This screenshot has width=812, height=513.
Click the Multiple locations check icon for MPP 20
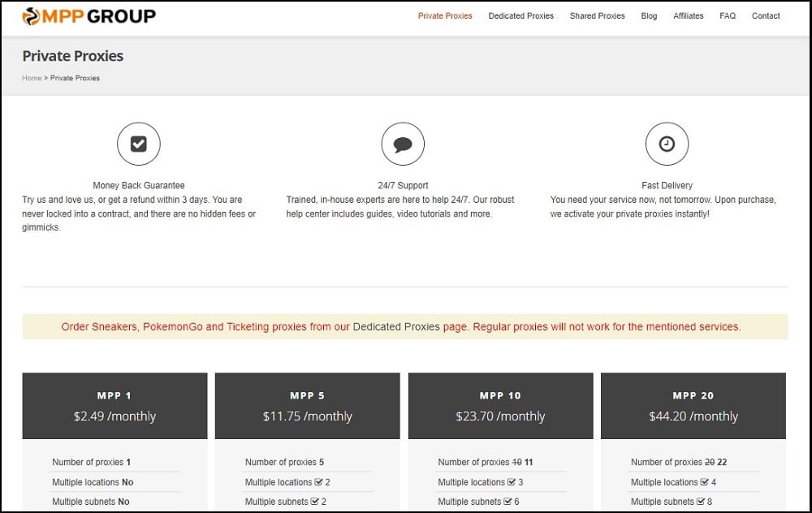pyautogui.click(x=704, y=482)
